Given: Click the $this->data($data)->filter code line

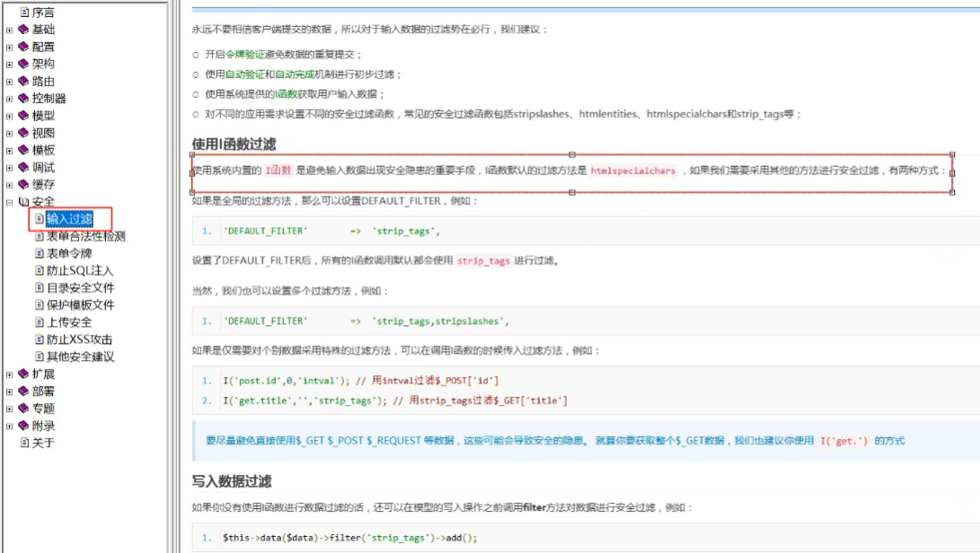Looking at the screenshot, I should click(x=349, y=538).
